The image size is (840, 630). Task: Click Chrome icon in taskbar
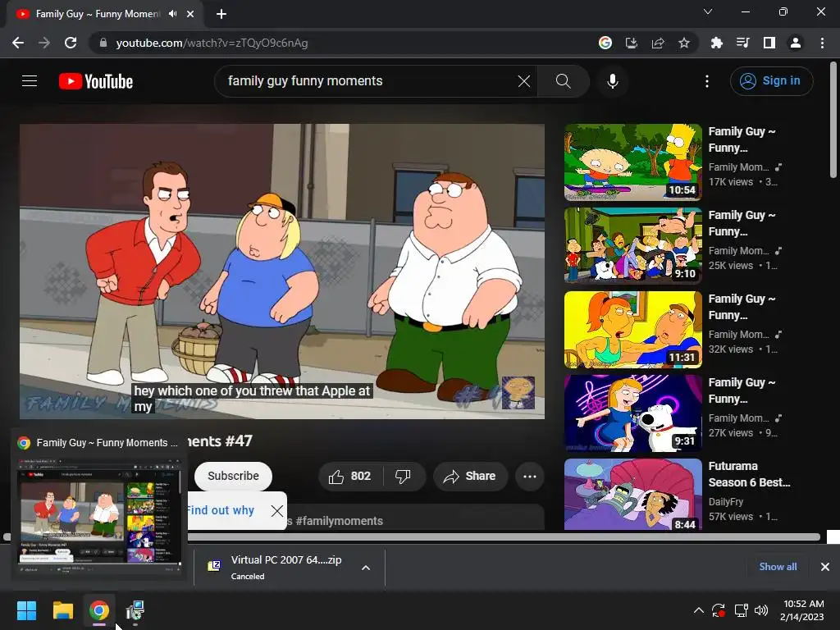(x=99, y=610)
